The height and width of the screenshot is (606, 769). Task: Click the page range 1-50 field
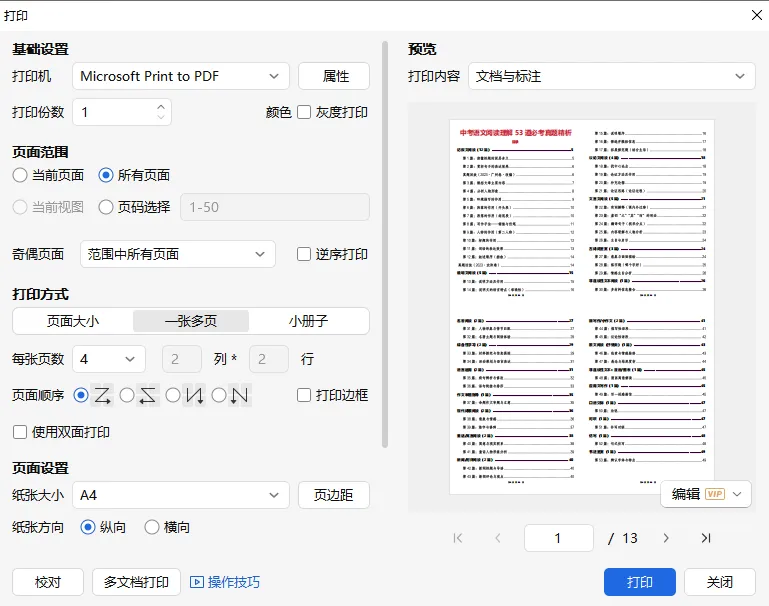pos(275,207)
